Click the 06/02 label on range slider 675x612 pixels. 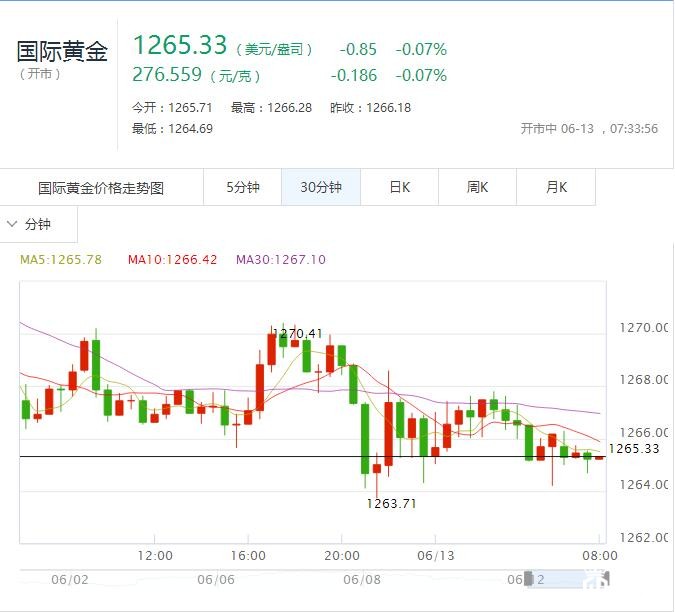click(x=70, y=580)
